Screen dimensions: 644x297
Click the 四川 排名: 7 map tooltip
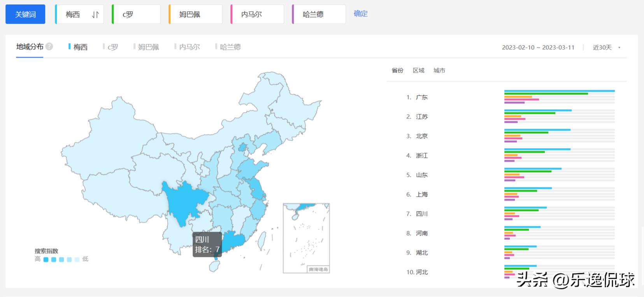pos(207,245)
